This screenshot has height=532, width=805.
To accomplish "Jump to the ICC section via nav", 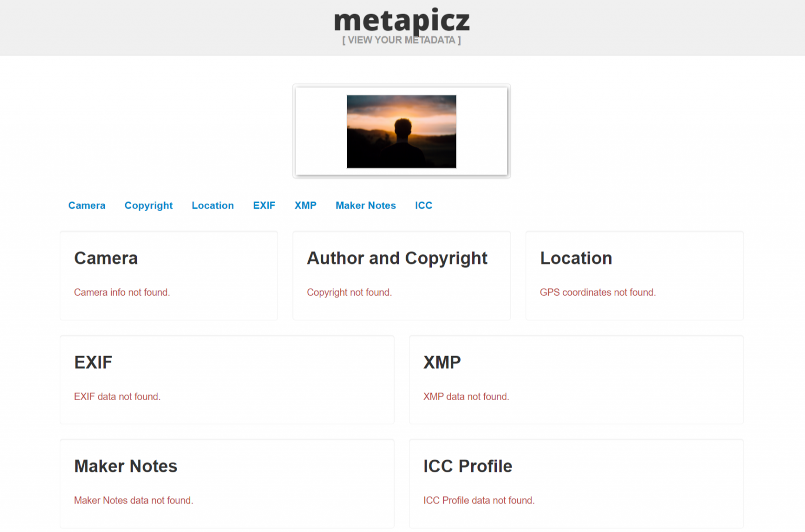I will click(423, 205).
